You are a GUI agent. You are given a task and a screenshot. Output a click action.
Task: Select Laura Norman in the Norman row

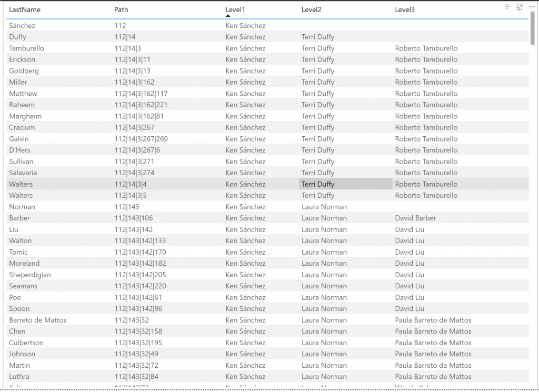tap(324, 207)
